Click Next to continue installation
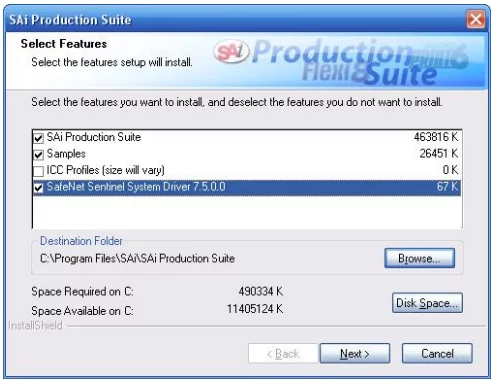Viewport: 497px width, 382px height. (x=355, y=353)
